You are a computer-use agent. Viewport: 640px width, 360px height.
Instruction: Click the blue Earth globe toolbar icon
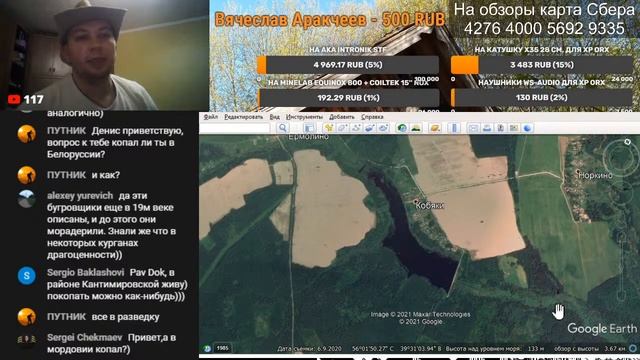(528, 128)
